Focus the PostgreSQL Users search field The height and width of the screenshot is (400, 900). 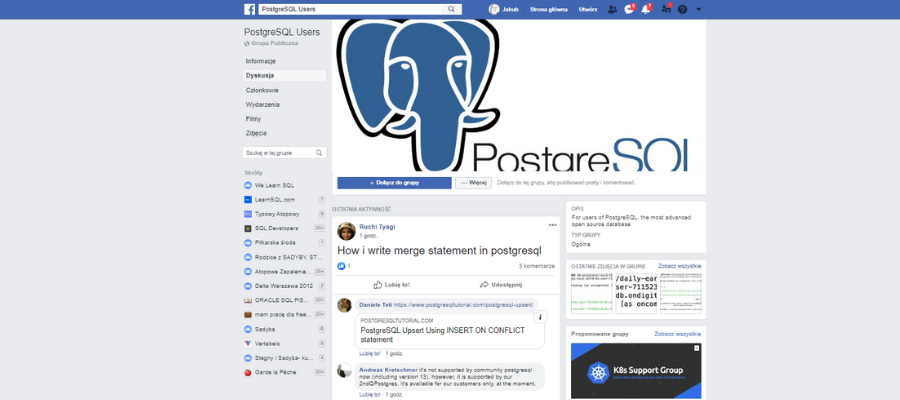pyautogui.click(x=351, y=9)
